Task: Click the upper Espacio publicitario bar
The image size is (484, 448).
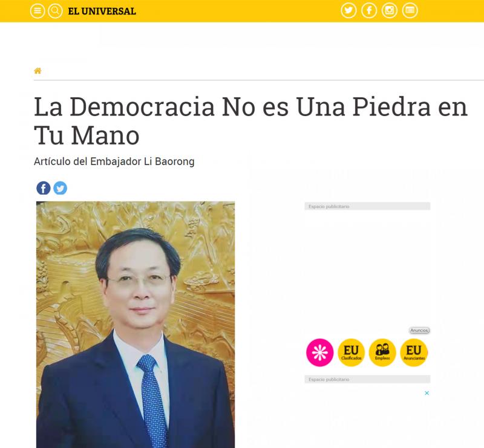Action: tap(367, 206)
